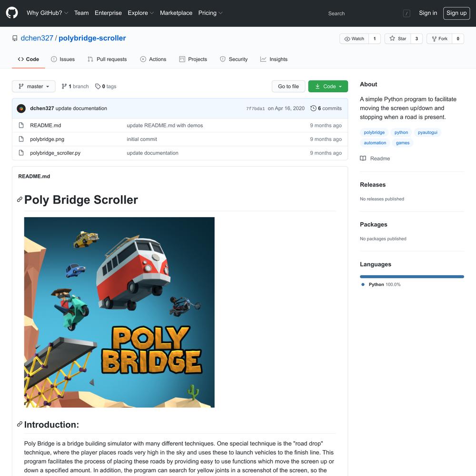Screen dimensions: 476x476
Task: Open the initial commit message link
Action: click(142, 139)
